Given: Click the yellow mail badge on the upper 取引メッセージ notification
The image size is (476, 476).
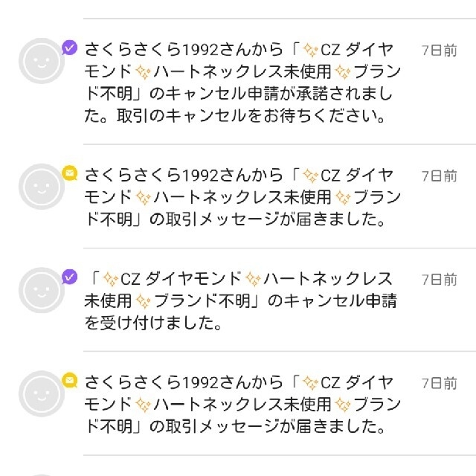Looking at the screenshot, I should [x=69, y=173].
